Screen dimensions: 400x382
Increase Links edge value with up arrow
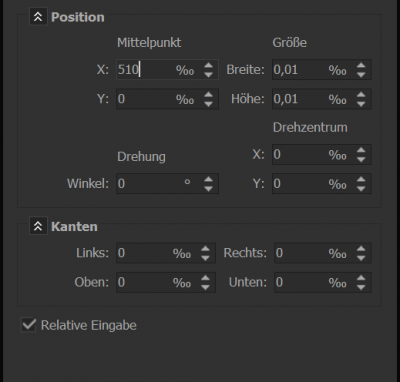click(x=206, y=249)
